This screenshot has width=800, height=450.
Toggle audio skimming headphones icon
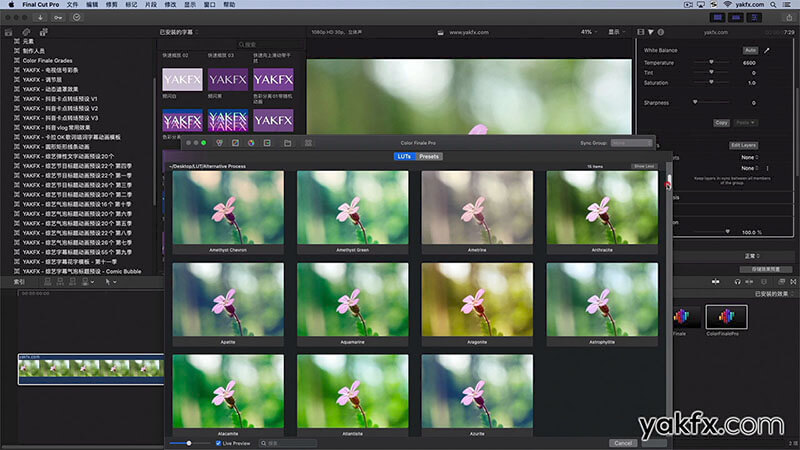tap(737, 282)
